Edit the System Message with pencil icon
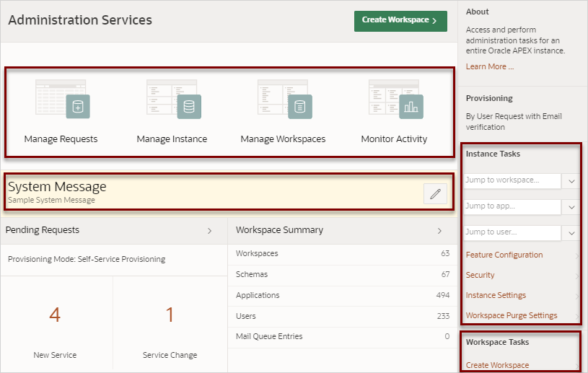 435,194
